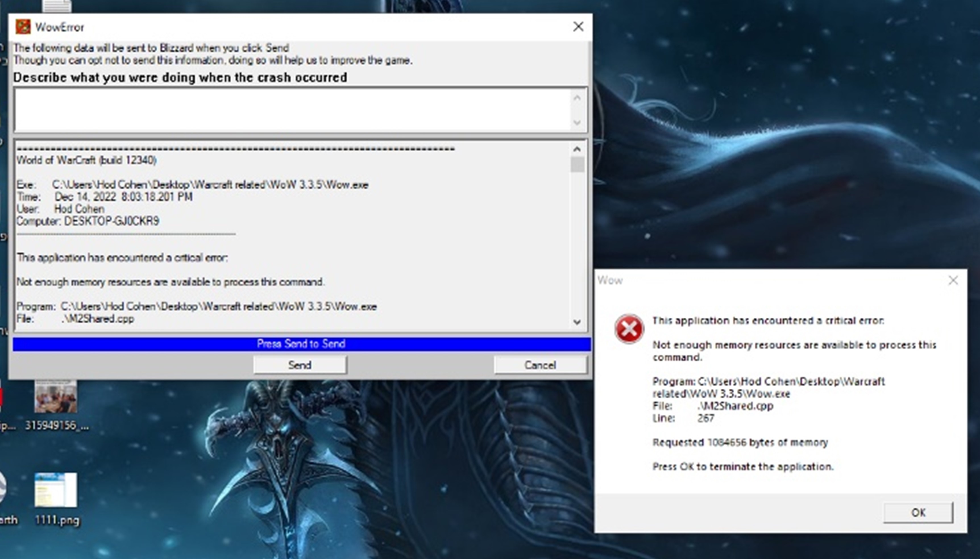Click the 'Time: Dec 14, 2022' log line
Viewport: 980px width, 559px height.
click(105, 197)
